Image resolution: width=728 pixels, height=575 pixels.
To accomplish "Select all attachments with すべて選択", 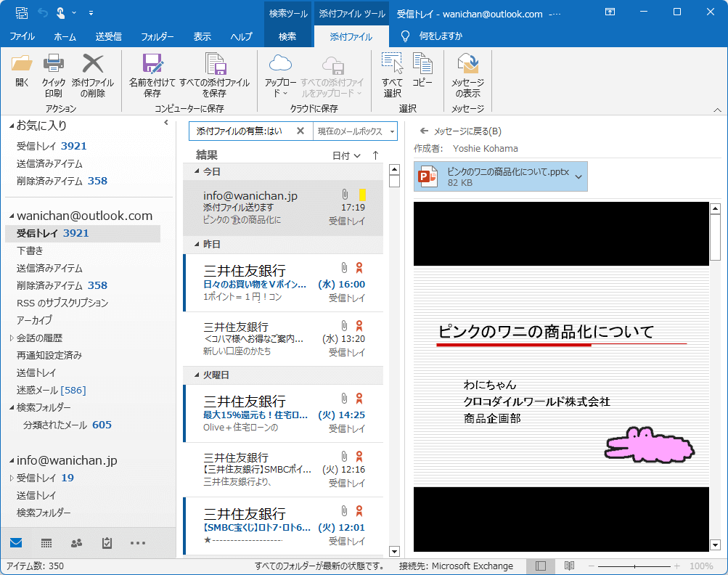I will click(393, 76).
